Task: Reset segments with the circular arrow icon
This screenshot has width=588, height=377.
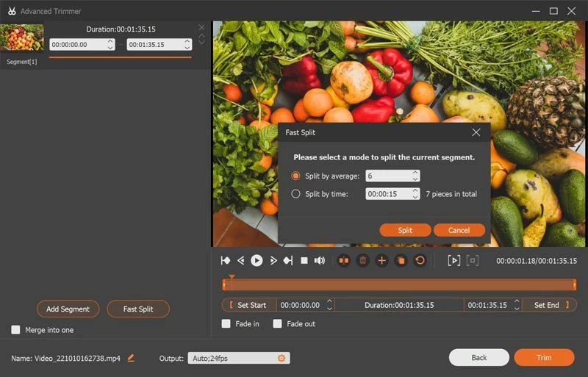Action: point(420,260)
